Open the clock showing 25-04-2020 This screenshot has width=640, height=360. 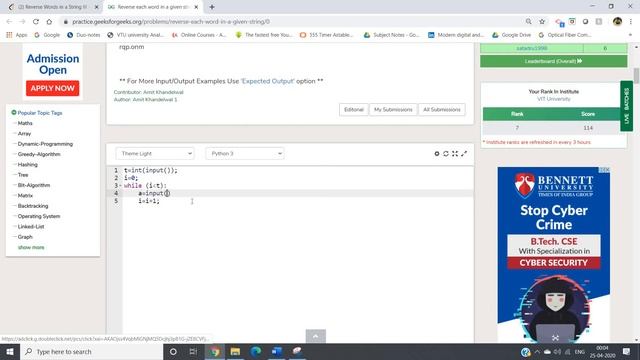click(602, 351)
